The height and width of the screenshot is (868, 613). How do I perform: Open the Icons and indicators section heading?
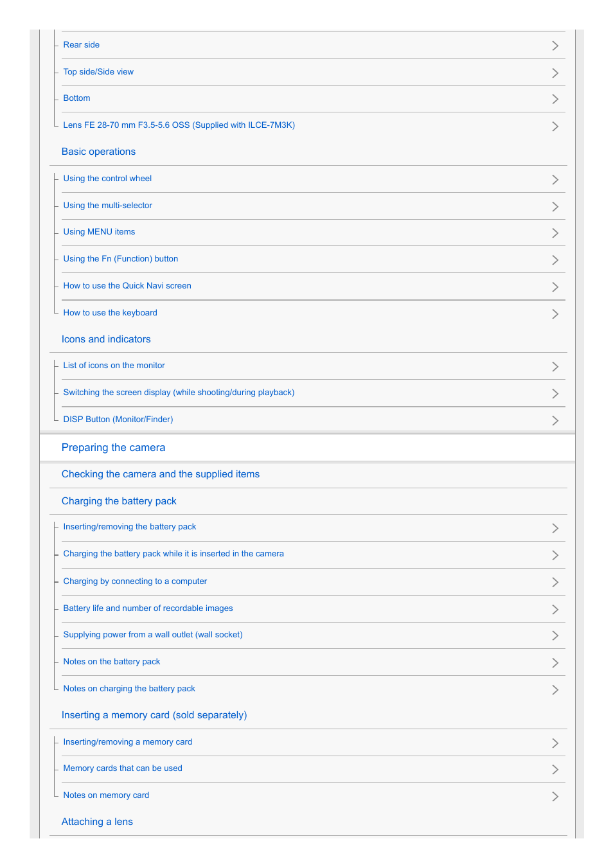106,339
